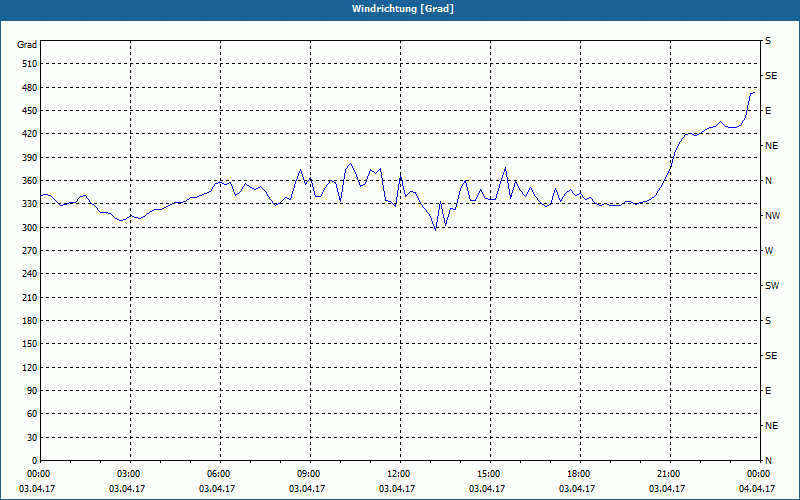Click the 420 degree axis label
The width and height of the screenshot is (800, 500).
[30, 134]
